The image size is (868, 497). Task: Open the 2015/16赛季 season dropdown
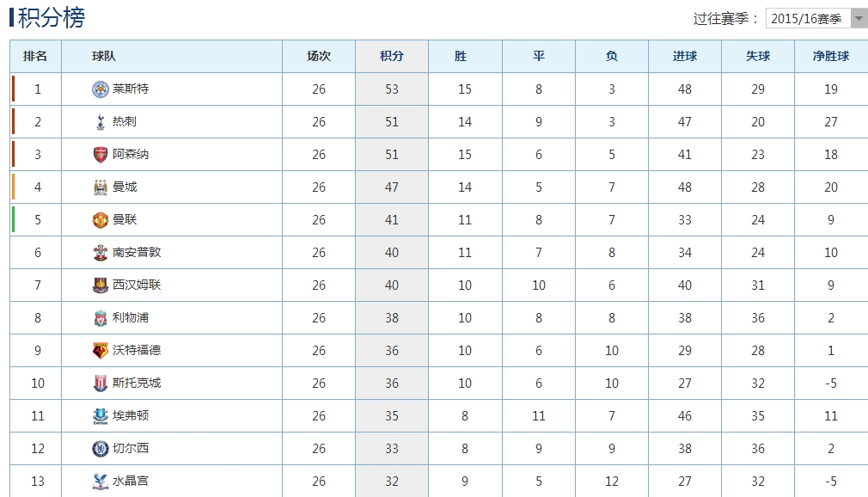click(808, 18)
